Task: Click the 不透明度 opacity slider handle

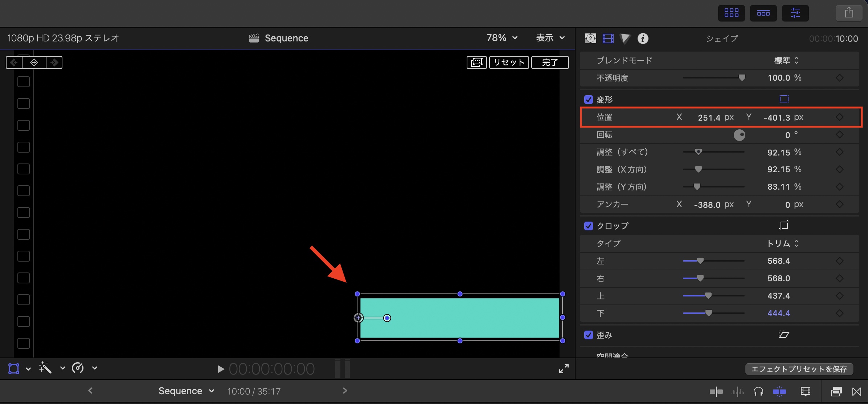Action: point(742,77)
